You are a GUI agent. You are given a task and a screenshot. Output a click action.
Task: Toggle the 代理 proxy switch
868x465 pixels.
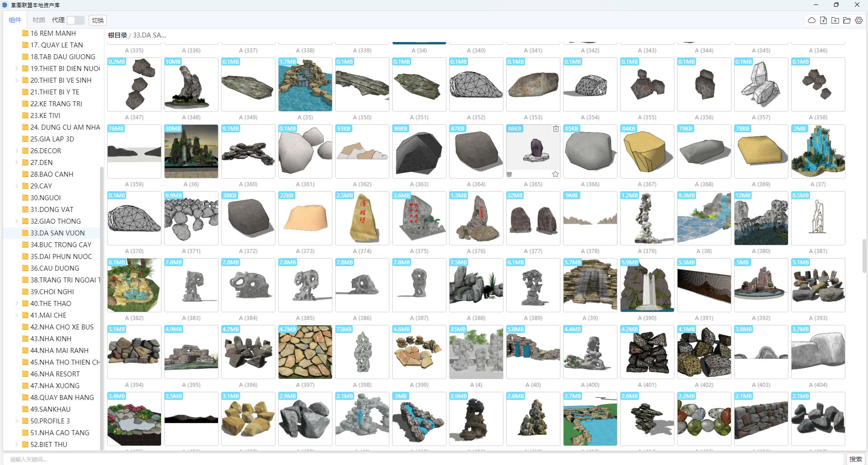[x=76, y=20]
